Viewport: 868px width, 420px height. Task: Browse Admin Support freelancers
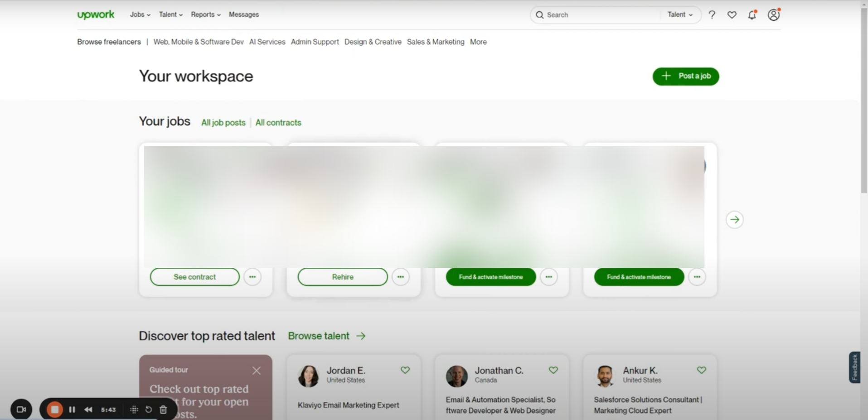pyautogui.click(x=315, y=42)
